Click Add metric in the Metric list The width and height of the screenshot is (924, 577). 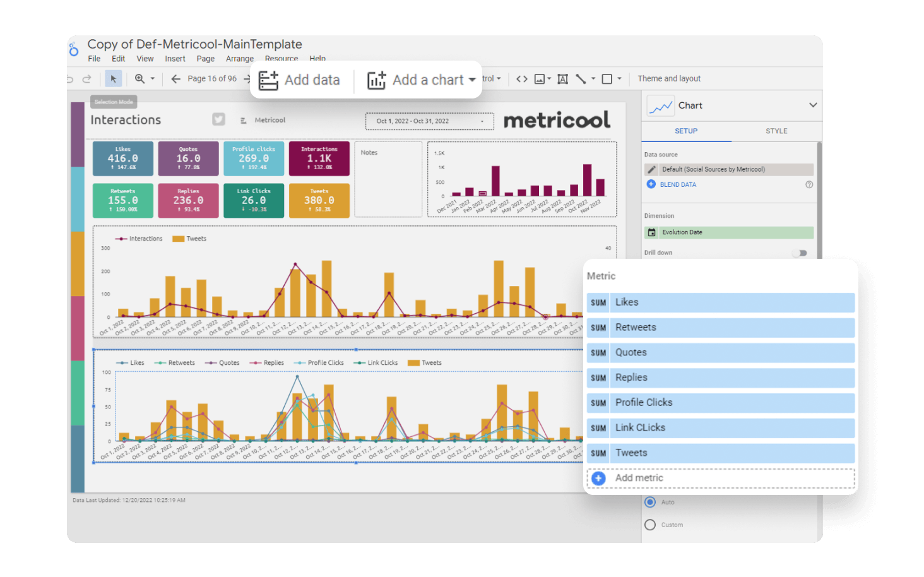(x=639, y=478)
